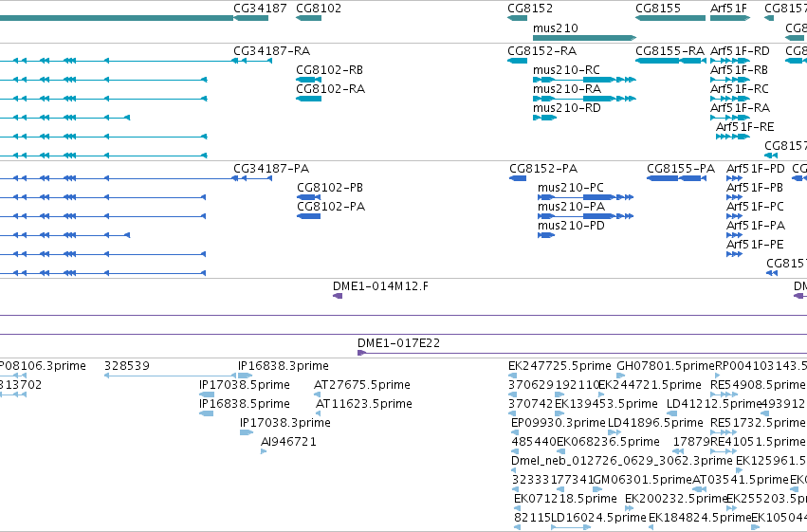Open protein Arf51F-PE
Image resolution: width=807 pixels, height=532 pixels.
(755, 245)
